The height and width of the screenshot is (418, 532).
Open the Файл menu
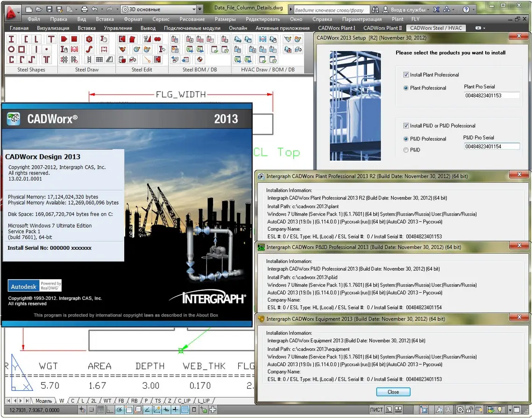(34, 19)
